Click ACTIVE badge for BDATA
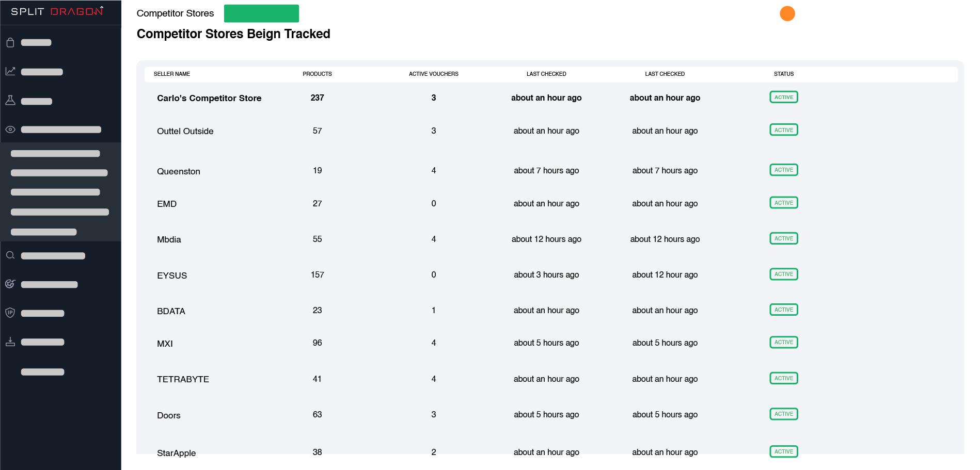 click(784, 310)
